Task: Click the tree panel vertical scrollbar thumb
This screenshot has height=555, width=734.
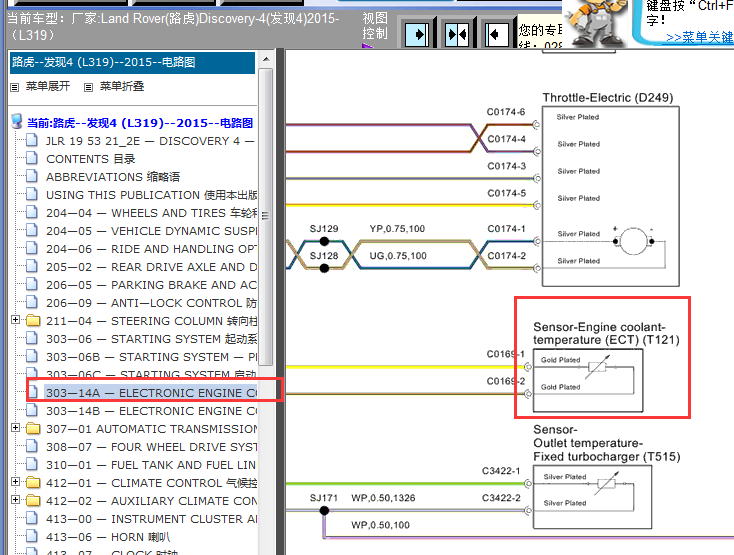Action: (x=266, y=217)
